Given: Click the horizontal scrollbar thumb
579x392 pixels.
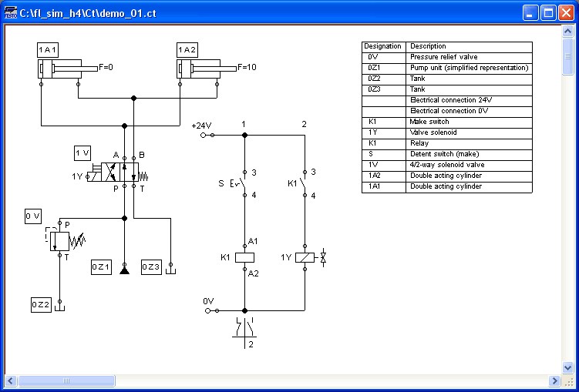Looking at the screenshot, I should tap(66, 380).
